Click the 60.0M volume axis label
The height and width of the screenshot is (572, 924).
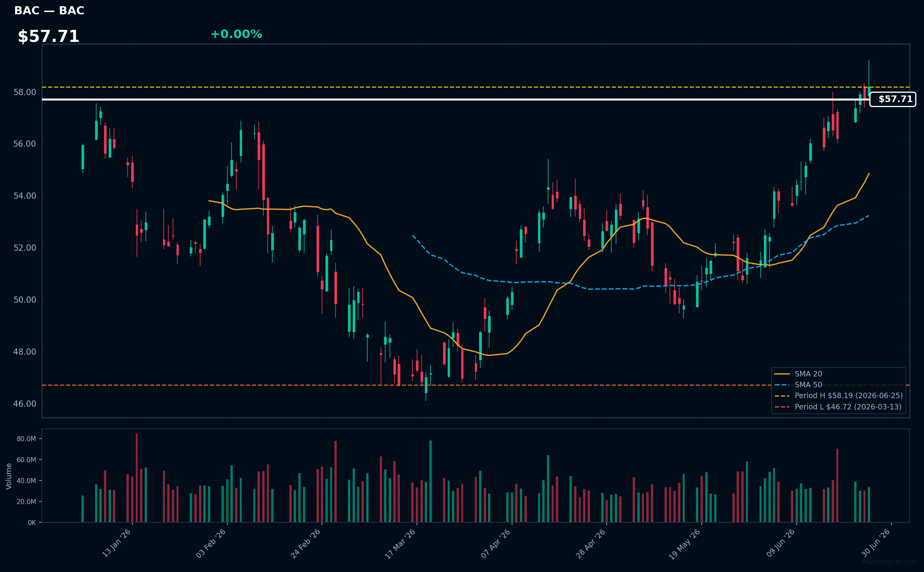click(x=26, y=460)
